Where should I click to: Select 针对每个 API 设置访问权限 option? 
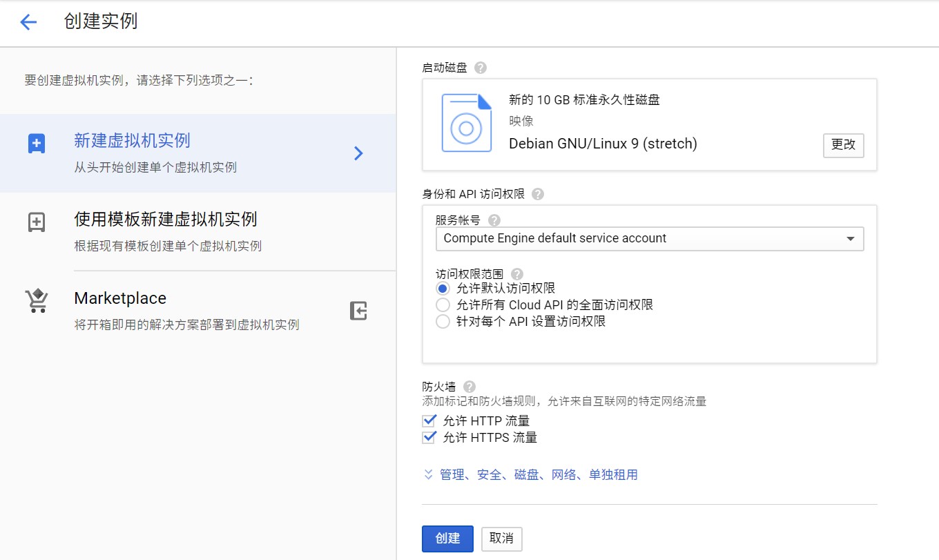tap(443, 322)
